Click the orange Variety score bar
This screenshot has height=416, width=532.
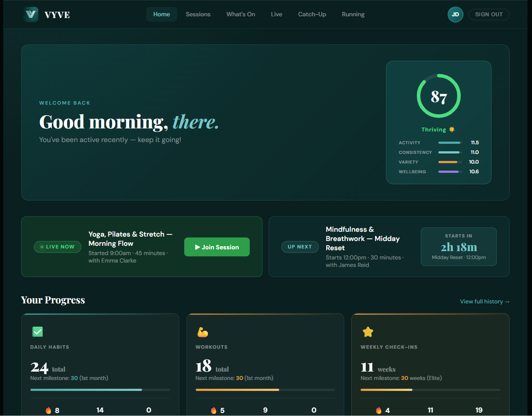pyautogui.click(x=450, y=162)
